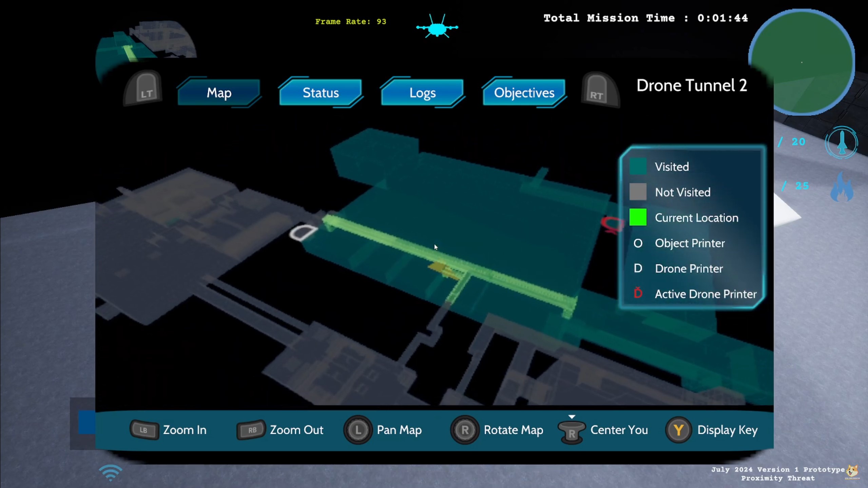868x488 pixels.
Task: Click the 'July 2024 Version 1 Prototype' text
Action: pos(778,469)
